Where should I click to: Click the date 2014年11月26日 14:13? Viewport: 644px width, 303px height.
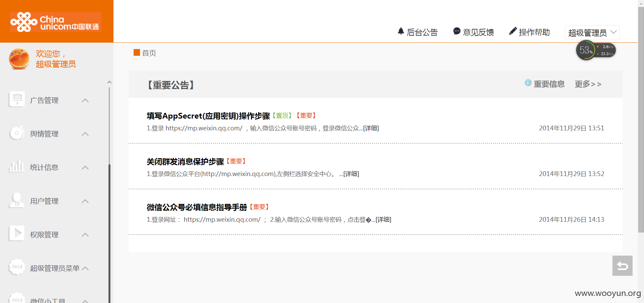(571, 219)
